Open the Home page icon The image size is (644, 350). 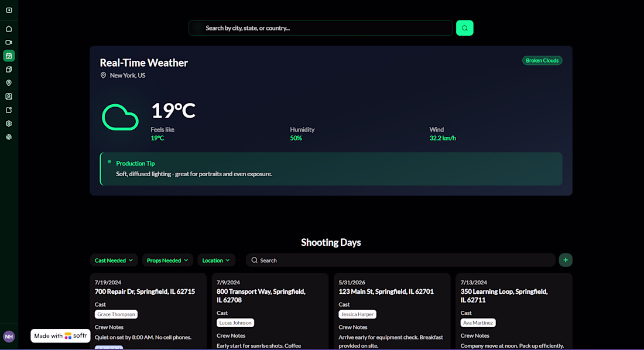click(9, 29)
